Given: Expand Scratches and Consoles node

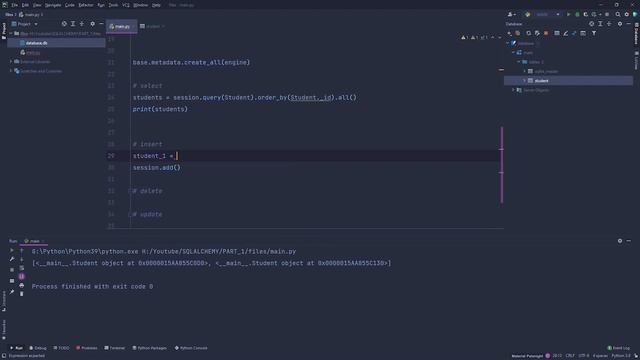Looking at the screenshot, I should 11,71.
